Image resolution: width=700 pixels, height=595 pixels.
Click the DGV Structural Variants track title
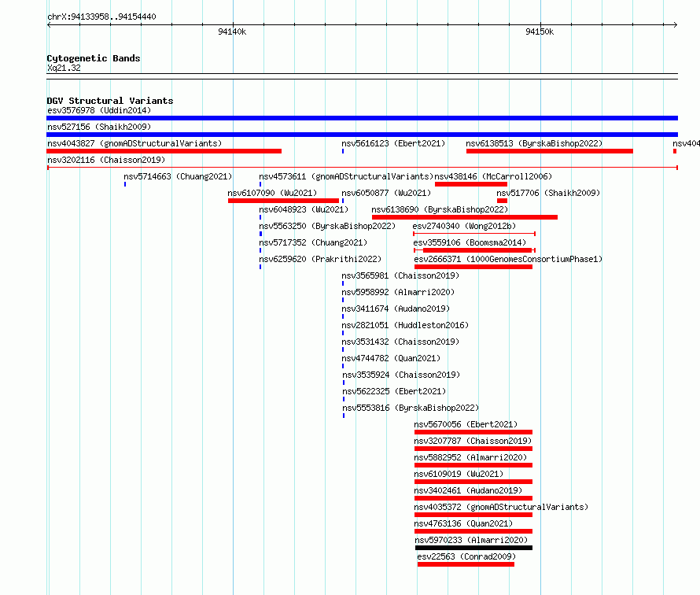(110, 101)
